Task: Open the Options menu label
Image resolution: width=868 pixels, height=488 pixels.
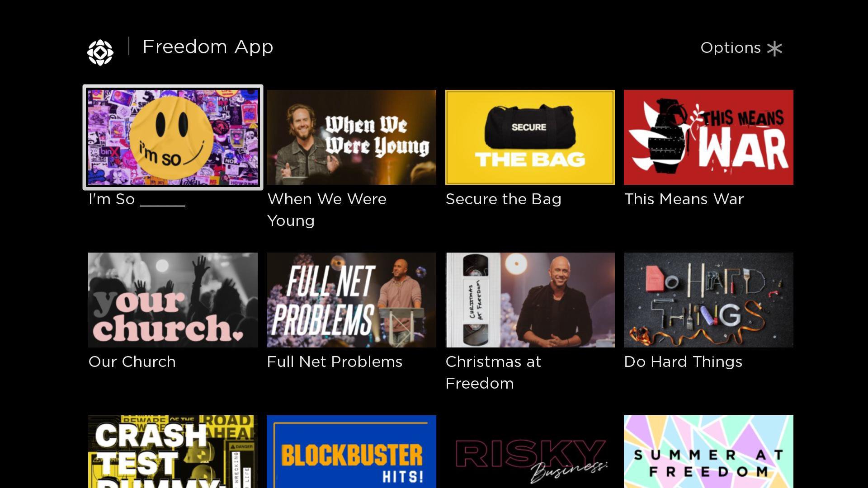Action: point(731,48)
